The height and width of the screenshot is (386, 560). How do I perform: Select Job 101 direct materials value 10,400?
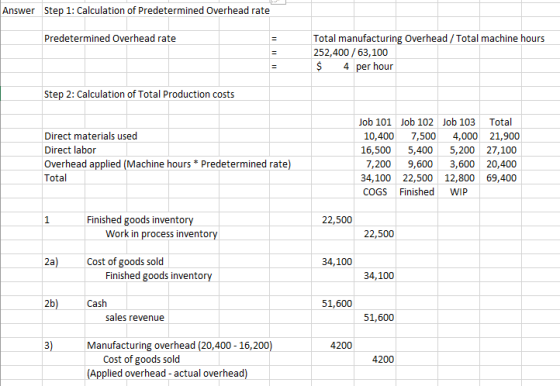pos(379,136)
